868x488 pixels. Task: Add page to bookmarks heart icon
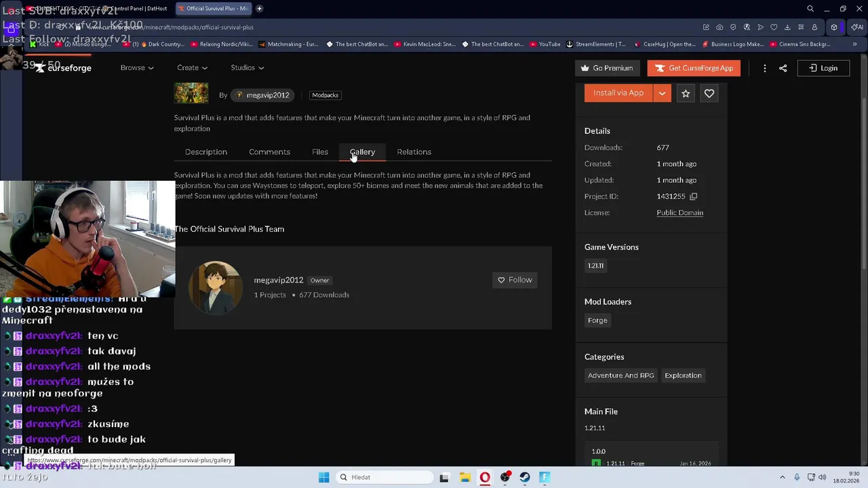coord(774,27)
